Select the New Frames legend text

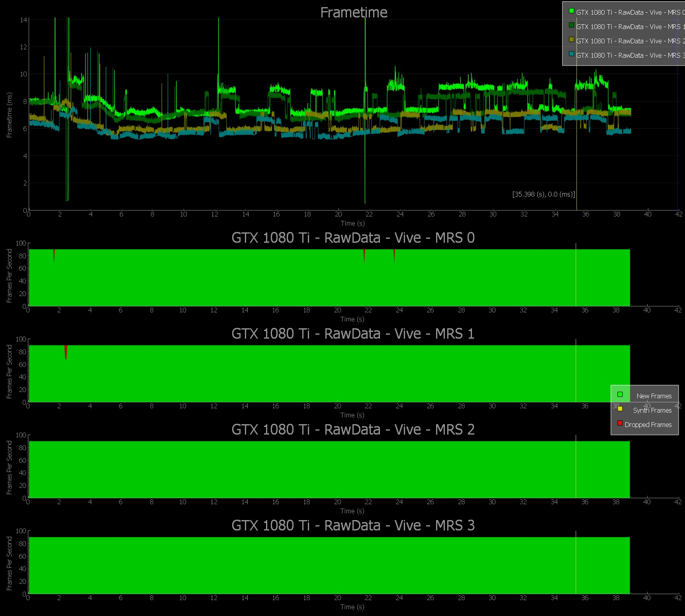[654, 396]
